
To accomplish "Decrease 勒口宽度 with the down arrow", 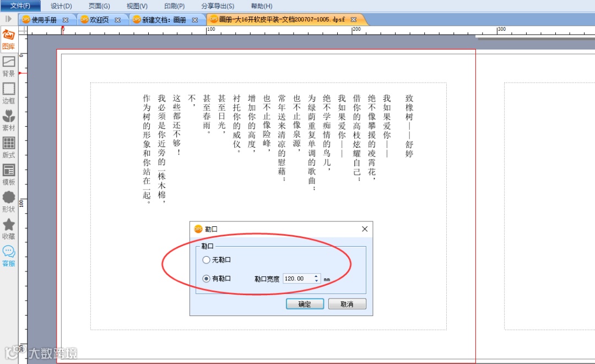I will 316,281.
